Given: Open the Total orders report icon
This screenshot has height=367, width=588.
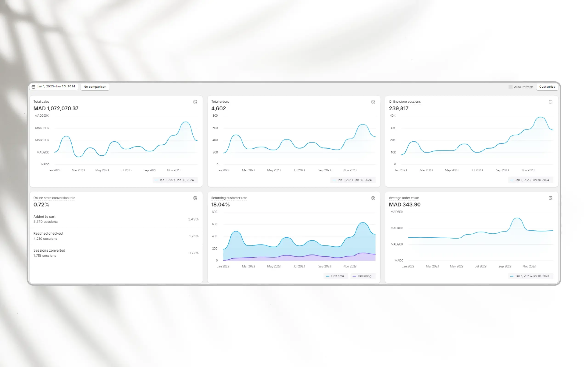Looking at the screenshot, I should coord(373,102).
